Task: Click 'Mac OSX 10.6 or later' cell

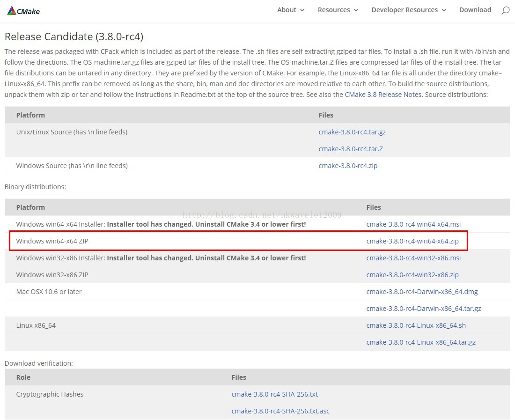Action: tap(49, 292)
